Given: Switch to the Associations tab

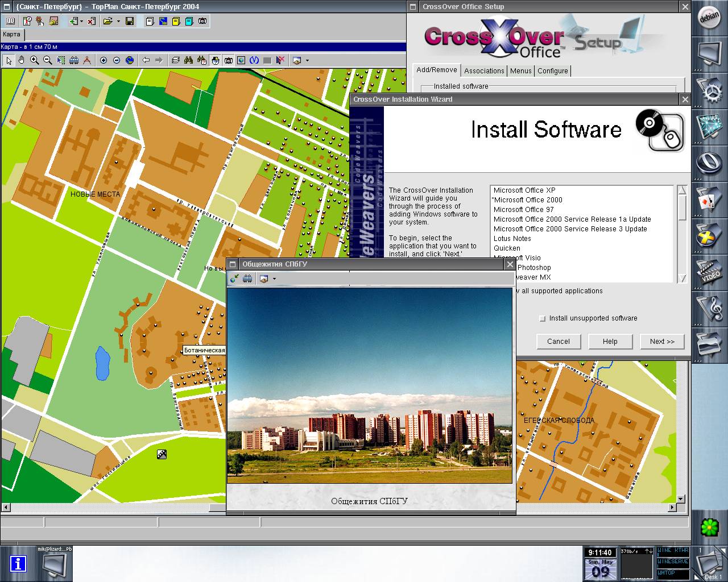Looking at the screenshot, I should point(484,71).
